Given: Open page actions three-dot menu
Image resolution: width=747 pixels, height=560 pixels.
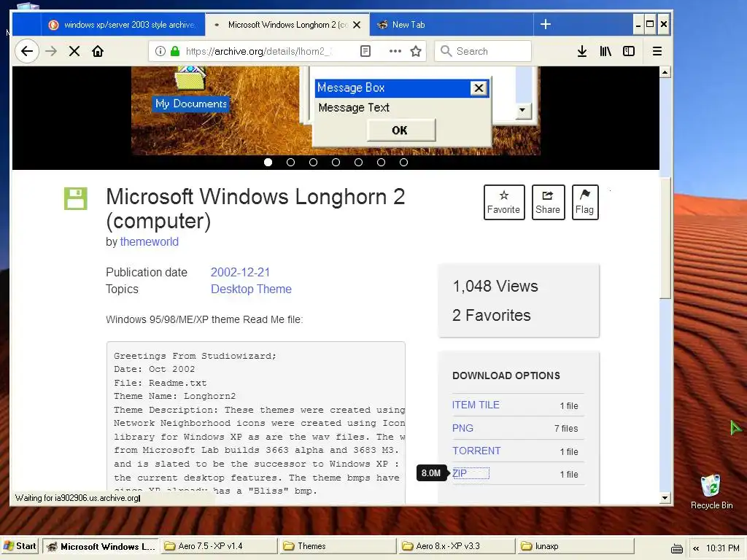Looking at the screenshot, I should 395,51.
